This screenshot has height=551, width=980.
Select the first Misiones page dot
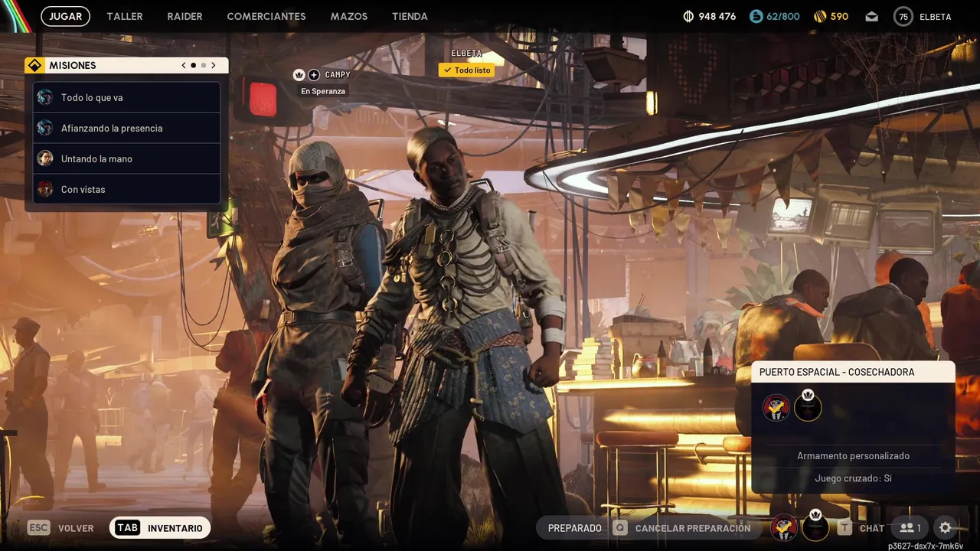tap(193, 65)
